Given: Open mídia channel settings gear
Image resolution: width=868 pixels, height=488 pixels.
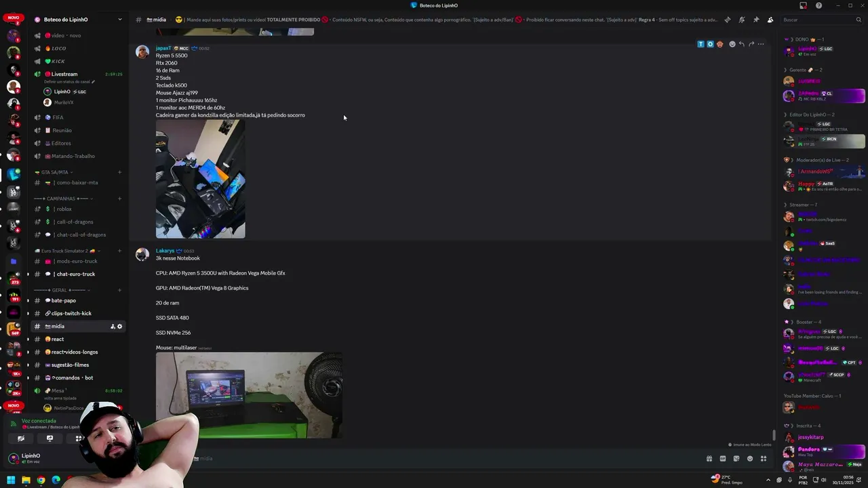Looking at the screenshot, I should [x=120, y=326].
